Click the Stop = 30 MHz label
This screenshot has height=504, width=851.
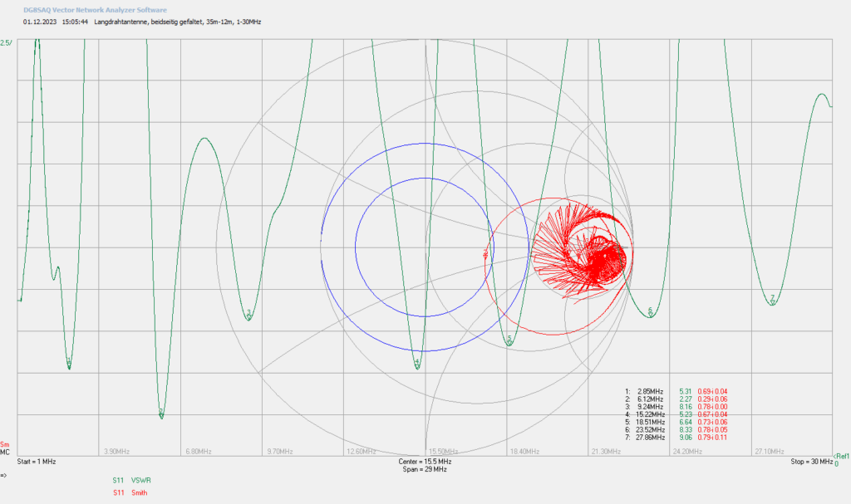pos(811,462)
